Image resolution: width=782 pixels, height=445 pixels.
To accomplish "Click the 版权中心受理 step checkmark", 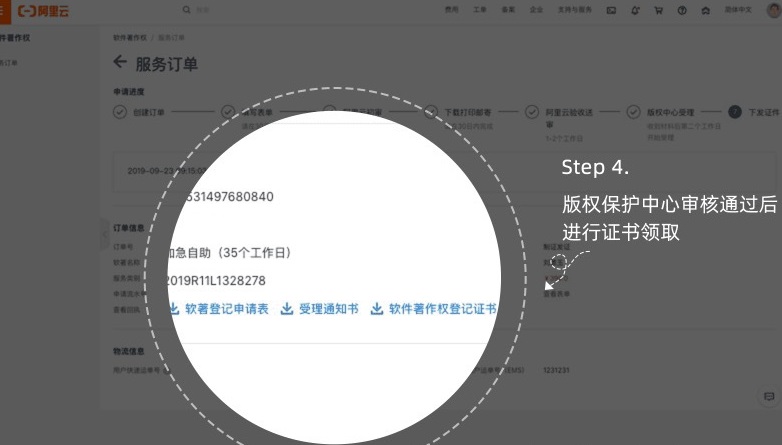I will pyautogui.click(x=633, y=112).
